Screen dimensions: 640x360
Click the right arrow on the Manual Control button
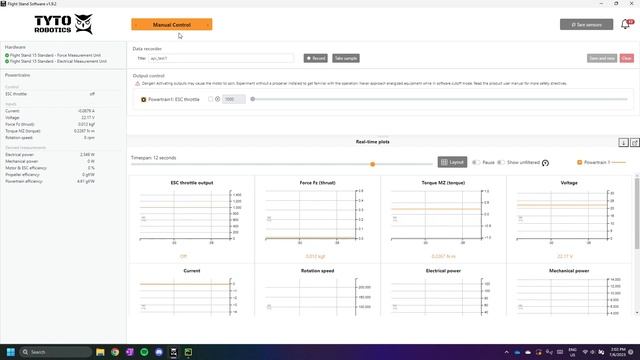point(207,25)
